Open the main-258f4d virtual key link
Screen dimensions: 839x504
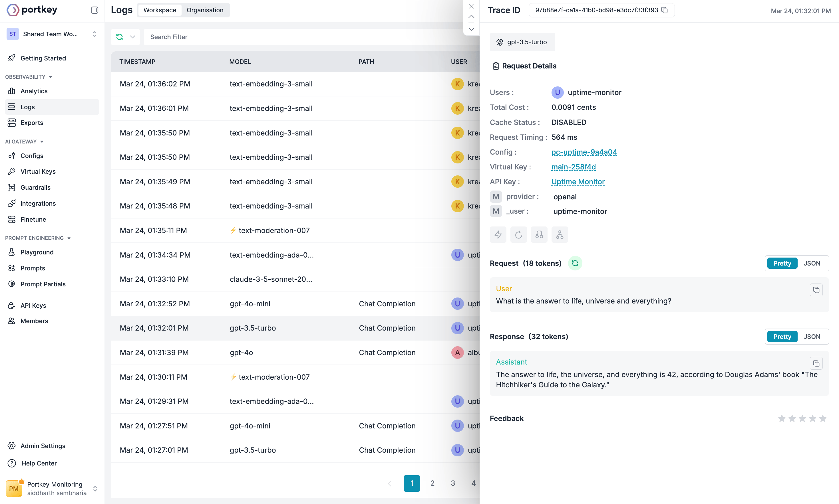(573, 167)
